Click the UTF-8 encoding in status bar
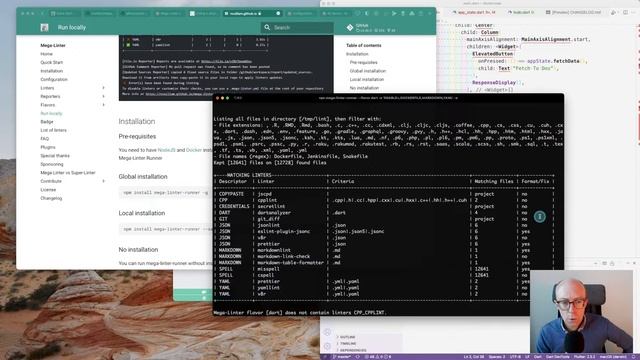This screenshot has width=640, height=360. click(x=516, y=357)
